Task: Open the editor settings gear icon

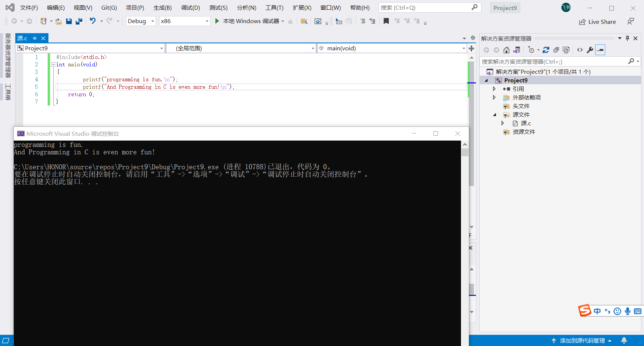Action: pyautogui.click(x=473, y=38)
